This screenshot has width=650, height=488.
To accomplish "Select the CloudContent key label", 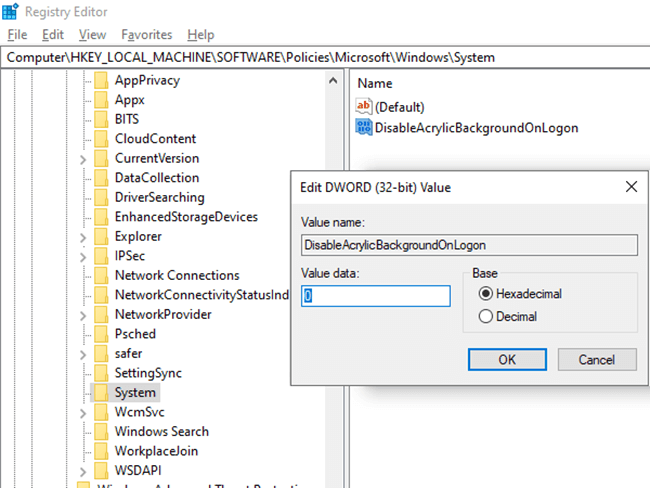I will click(x=155, y=138).
